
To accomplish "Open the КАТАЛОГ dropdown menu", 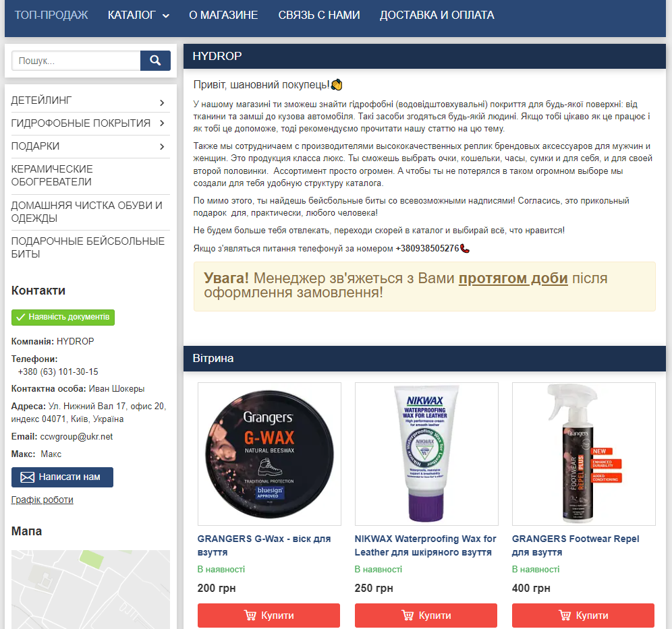I will pyautogui.click(x=138, y=15).
